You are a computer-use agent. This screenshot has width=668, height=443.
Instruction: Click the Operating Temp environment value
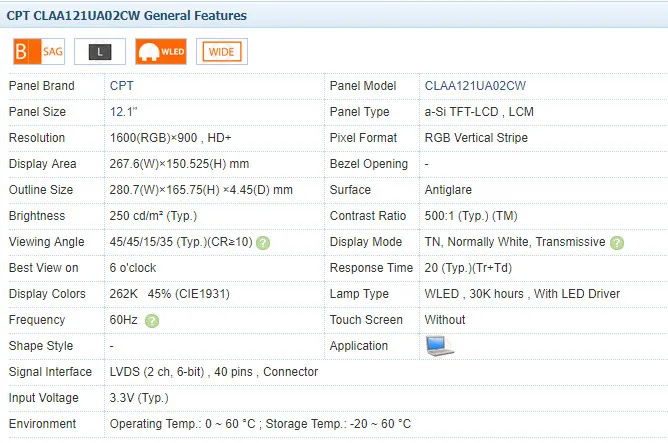coord(260,423)
